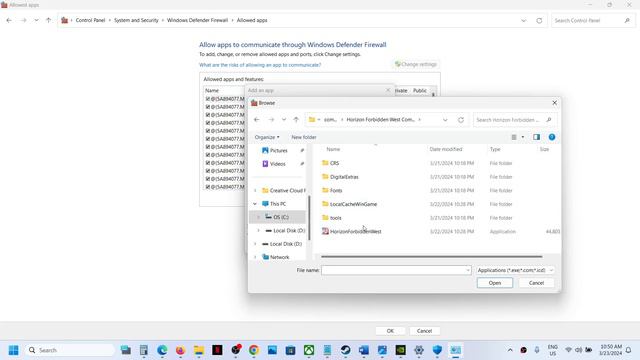
Task: Click Cancel in the Allowed apps window
Action: 424,331
